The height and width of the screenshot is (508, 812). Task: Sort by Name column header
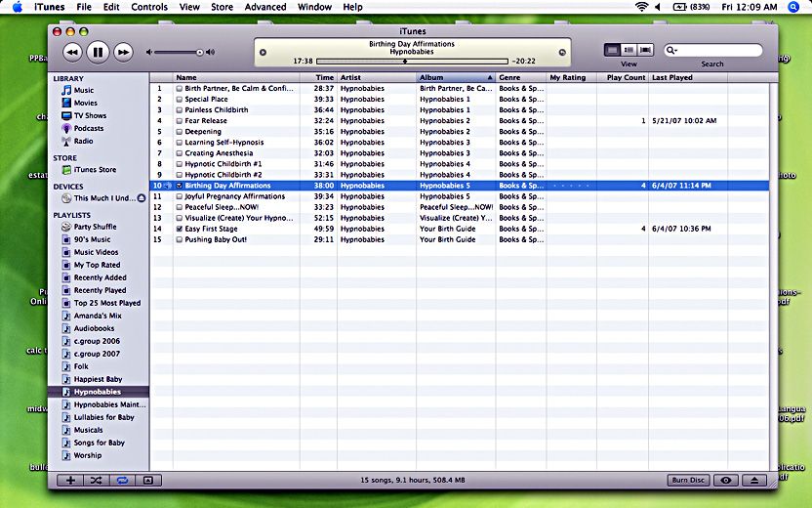236,78
